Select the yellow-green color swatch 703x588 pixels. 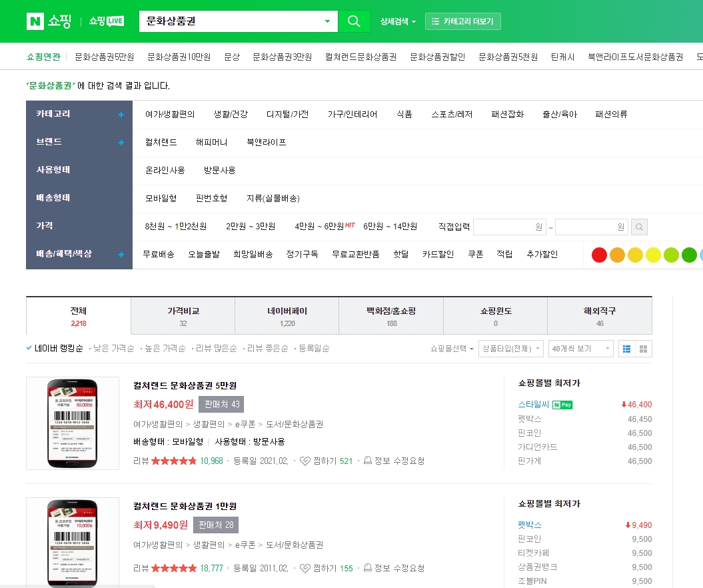671,255
